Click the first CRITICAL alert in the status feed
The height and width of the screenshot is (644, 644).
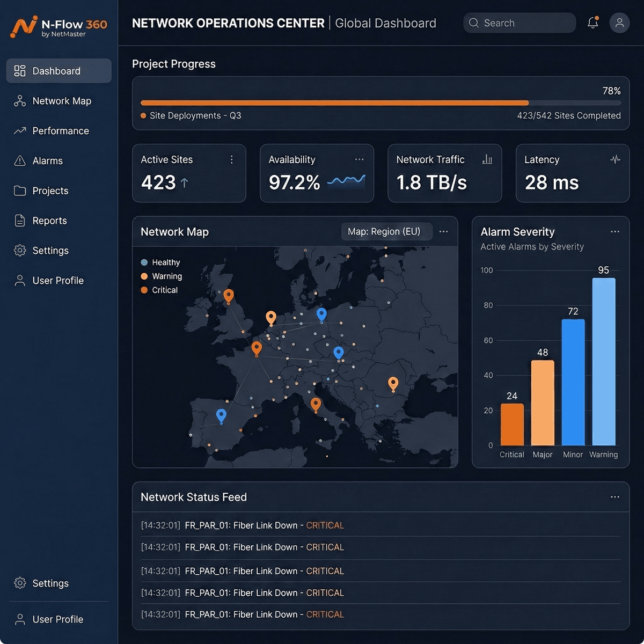tap(325, 525)
